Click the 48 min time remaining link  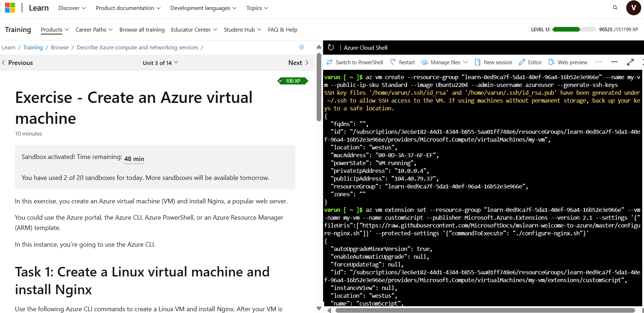(134, 159)
